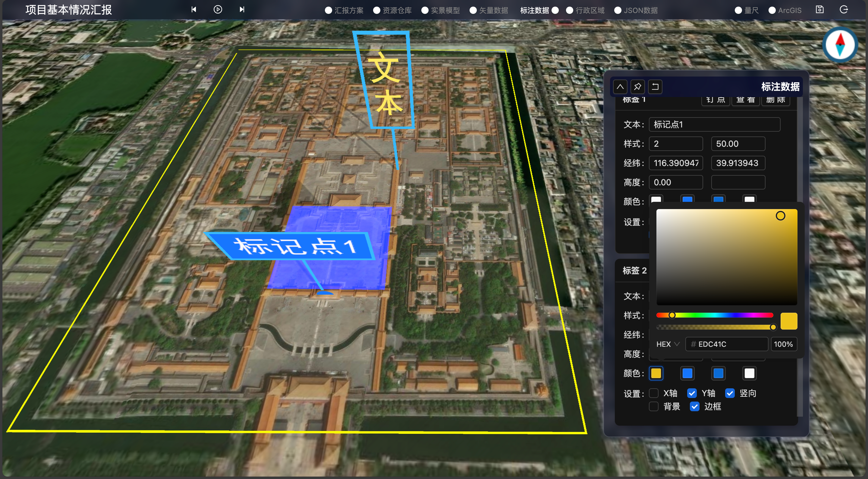Click the compass to reset north
The width and height of the screenshot is (868, 479).
click(x=840, y=45)
